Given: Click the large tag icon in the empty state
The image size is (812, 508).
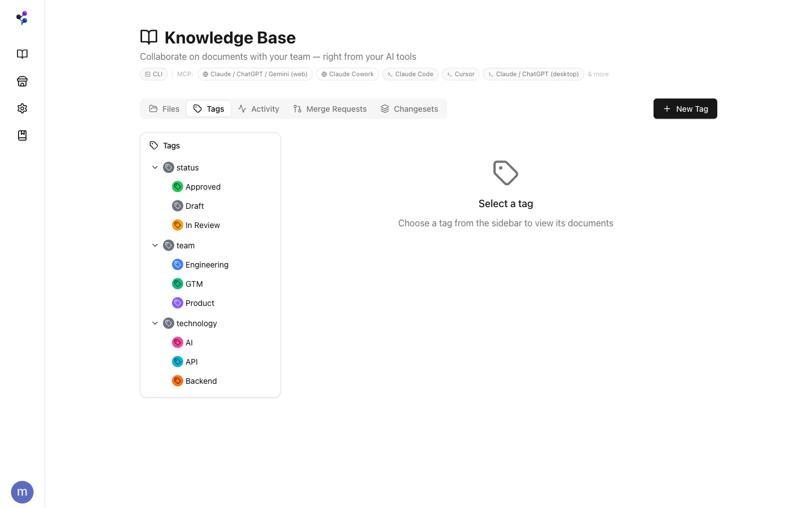Looking at the screenshot, I should click(505, 173).
